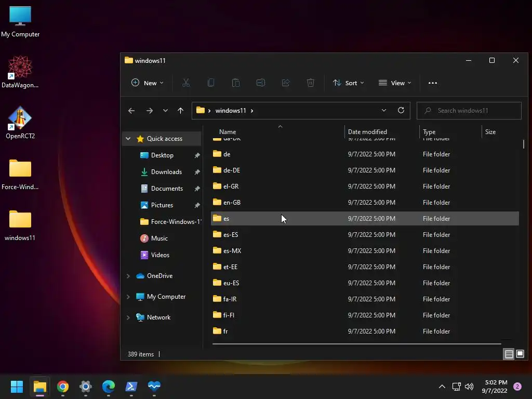Select the et-EE folder
The image size is (532, 399).
(x=365, y=267)
